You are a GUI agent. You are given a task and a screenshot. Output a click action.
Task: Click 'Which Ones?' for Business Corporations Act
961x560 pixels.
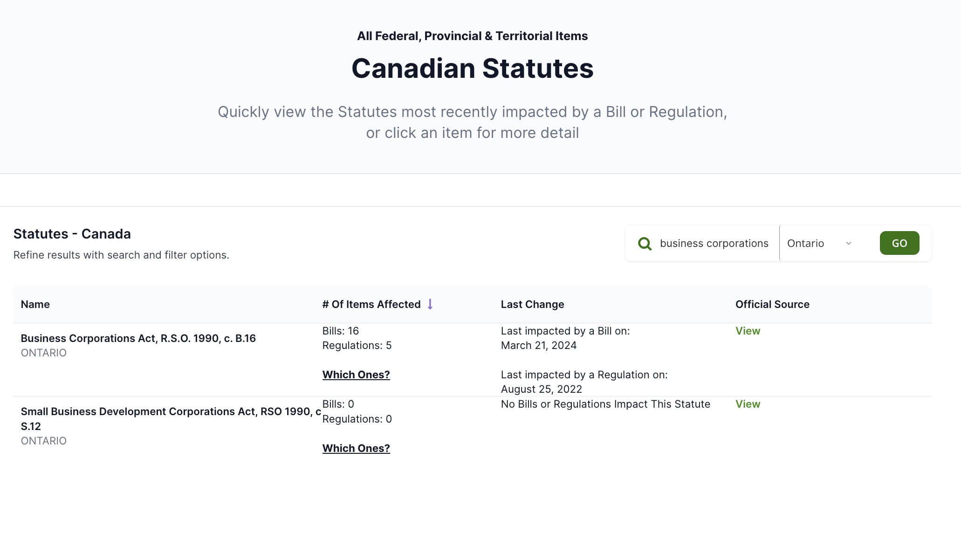coord(356,375)
